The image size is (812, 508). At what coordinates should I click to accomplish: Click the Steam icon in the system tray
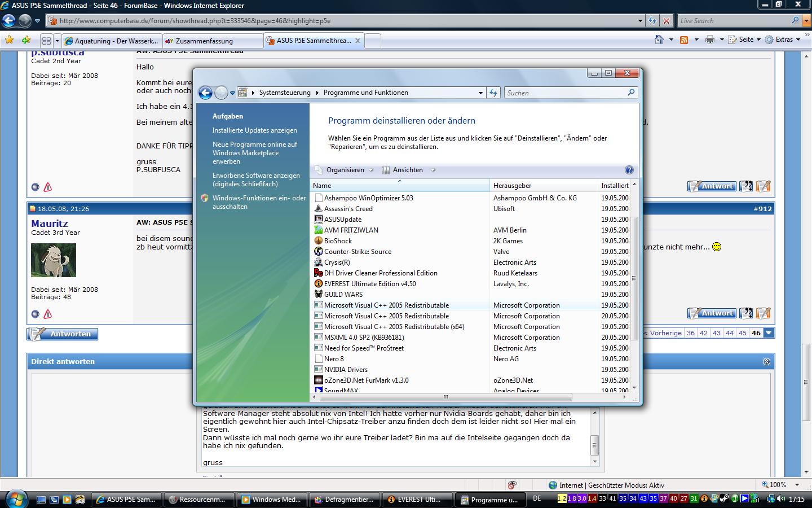(x=725, y=499)
